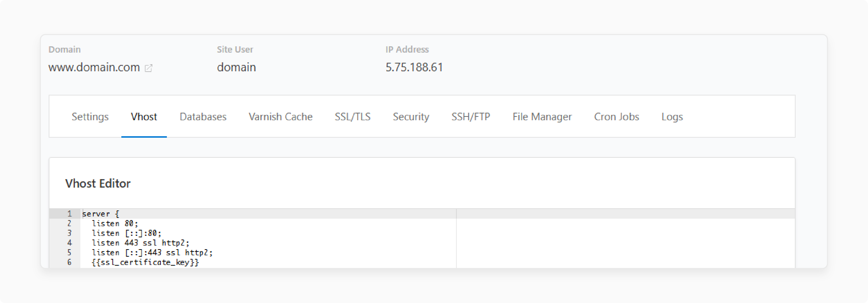Click the 'listen 80;' code line
The width and height of the screenshot is (868, 303).
(x=115, y=224)
